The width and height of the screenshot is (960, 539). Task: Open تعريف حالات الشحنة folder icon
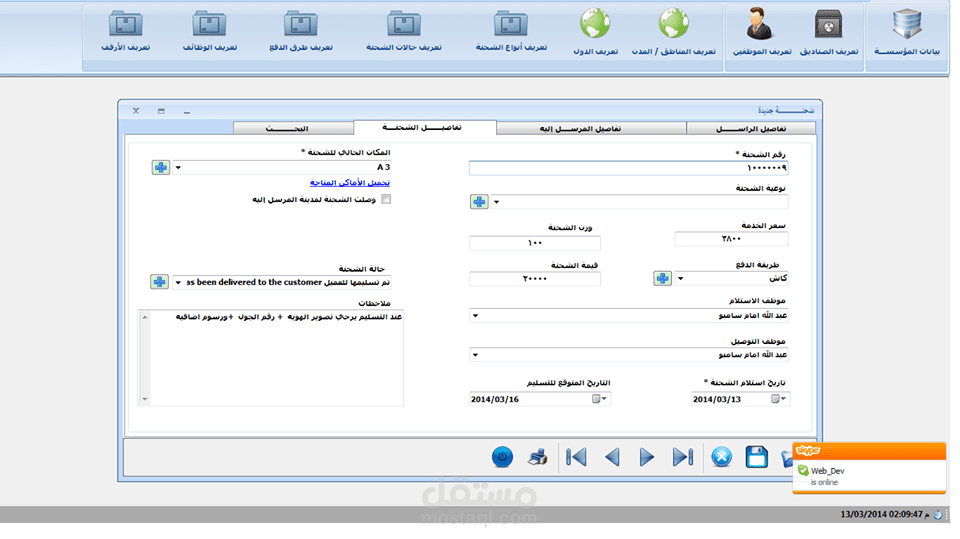pos(403,29)
